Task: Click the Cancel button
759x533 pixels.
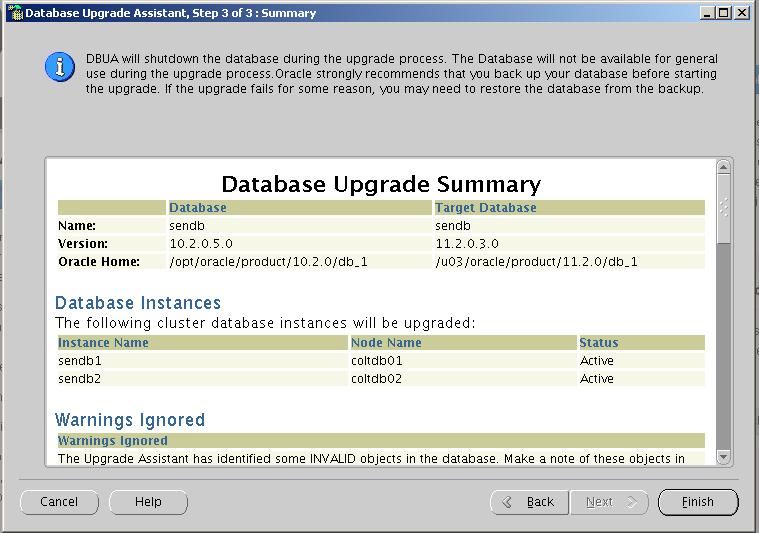Action: click(59, 502)
